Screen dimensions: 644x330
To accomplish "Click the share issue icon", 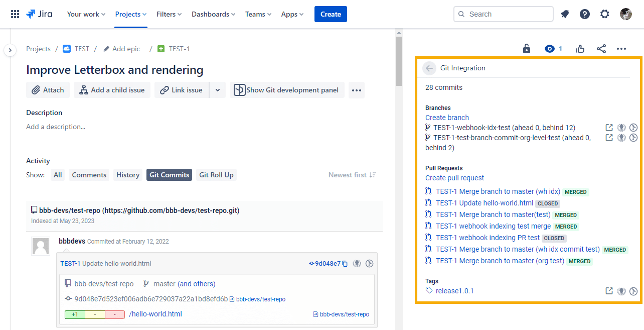I will point(601,49).
